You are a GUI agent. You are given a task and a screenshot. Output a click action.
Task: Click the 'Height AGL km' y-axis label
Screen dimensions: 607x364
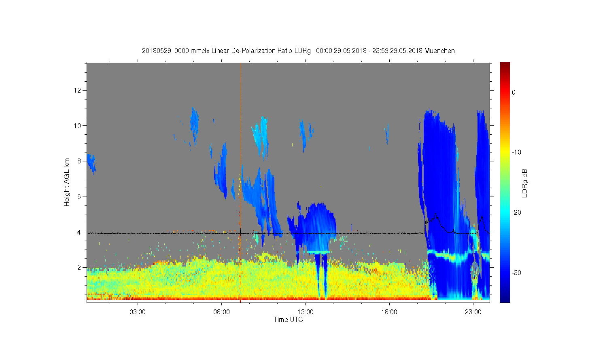pyautogui.click(x=67, y=182)
